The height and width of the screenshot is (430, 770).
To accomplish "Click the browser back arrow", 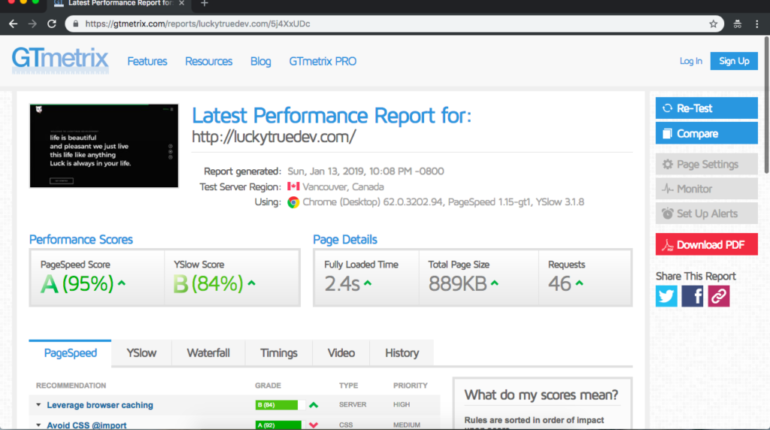I will pyautogui.click(x=12, y=23).
